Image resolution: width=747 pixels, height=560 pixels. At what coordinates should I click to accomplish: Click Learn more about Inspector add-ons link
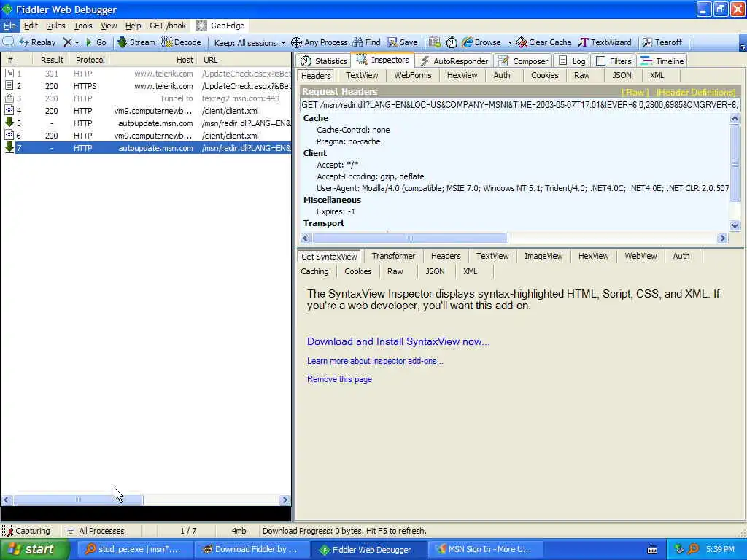pyautogui.click(x=375, y=361)
